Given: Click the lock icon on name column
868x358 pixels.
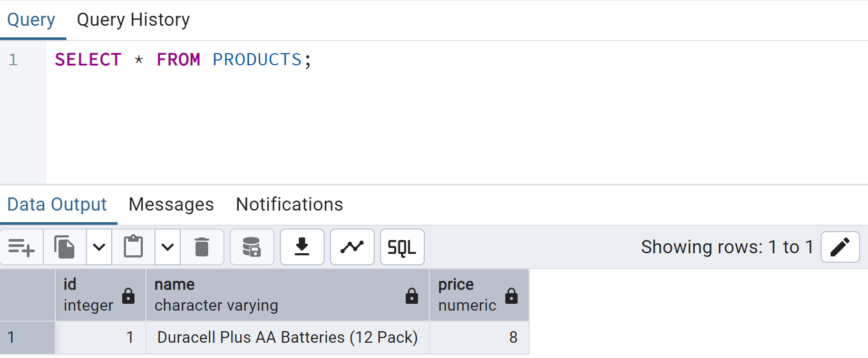Looking at the screenshot, I should [412, 296].
